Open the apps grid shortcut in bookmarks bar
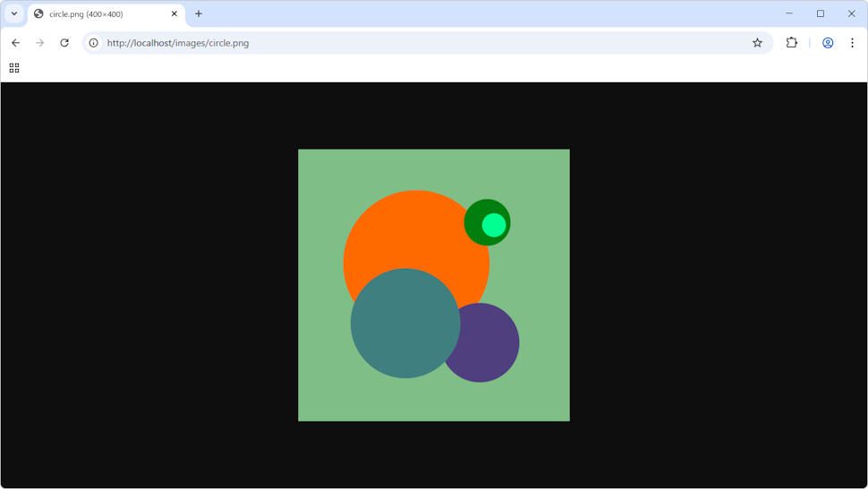Image resolution: width=868 pixels, height=489 pixels. click(x=14, y=68)
